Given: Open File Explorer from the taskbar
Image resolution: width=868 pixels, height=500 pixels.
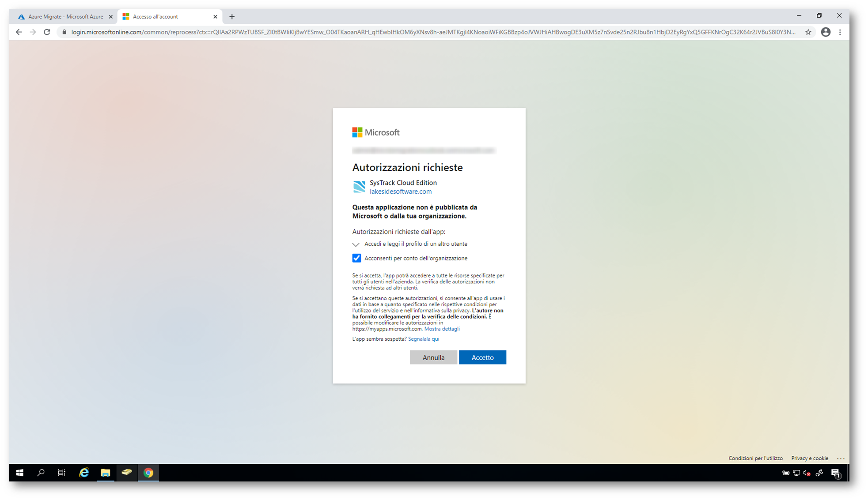Looking at the screenshot, I should [105, 473].
